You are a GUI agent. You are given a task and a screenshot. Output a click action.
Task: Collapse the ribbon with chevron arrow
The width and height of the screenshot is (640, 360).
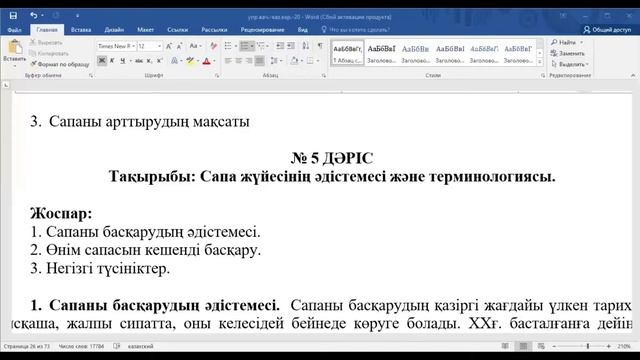(633, 76)
